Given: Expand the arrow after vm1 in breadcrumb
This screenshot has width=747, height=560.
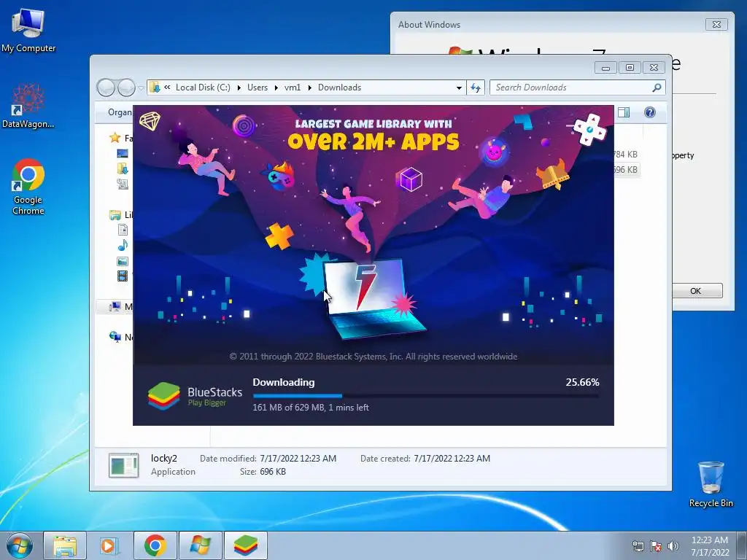Looking at the screenshot, I should (x=309, y=87).
